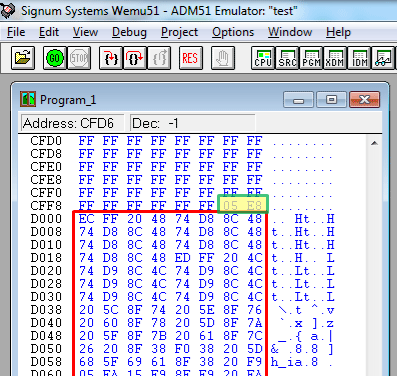Step over with the braces arrow icon
The image size is (397, 376).
click(135, 58)
